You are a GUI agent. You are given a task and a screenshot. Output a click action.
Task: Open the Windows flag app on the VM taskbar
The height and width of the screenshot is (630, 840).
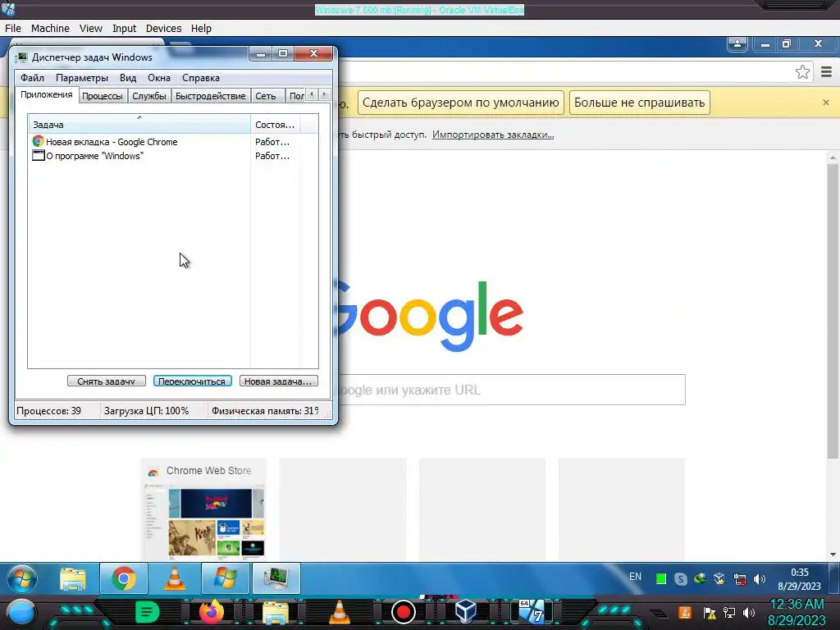point(225,578)
